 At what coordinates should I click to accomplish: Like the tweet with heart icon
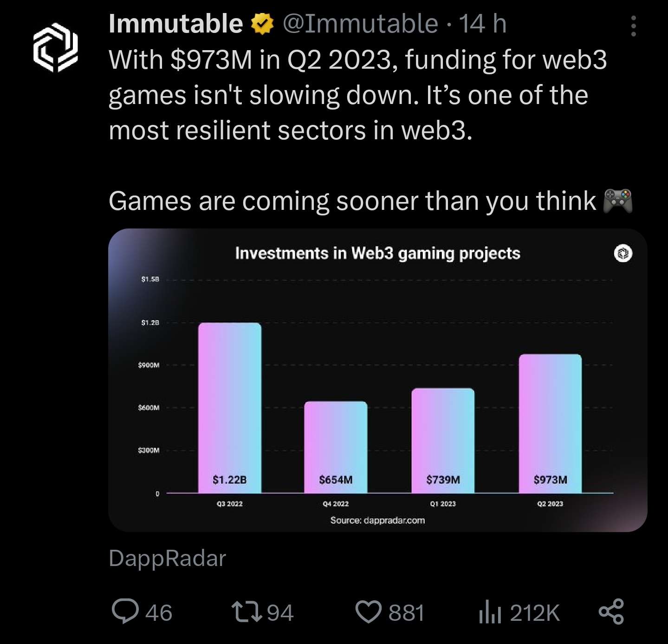368,611
